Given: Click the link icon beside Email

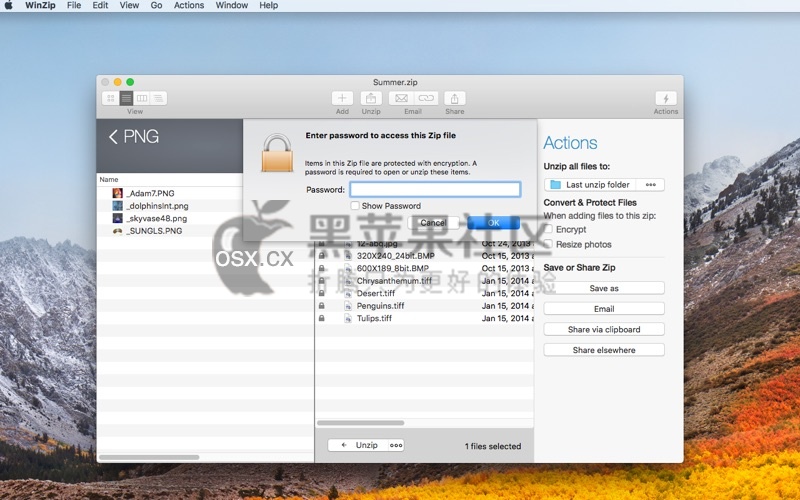Looking at the screenshot, I should (x=426, y=98).
